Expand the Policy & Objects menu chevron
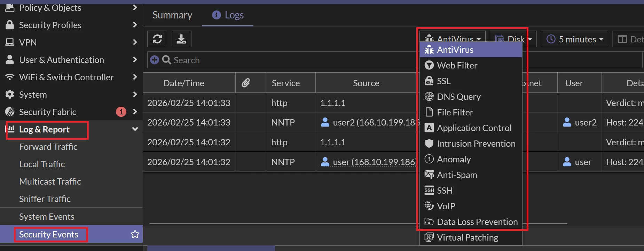 (x=135, y=7)
